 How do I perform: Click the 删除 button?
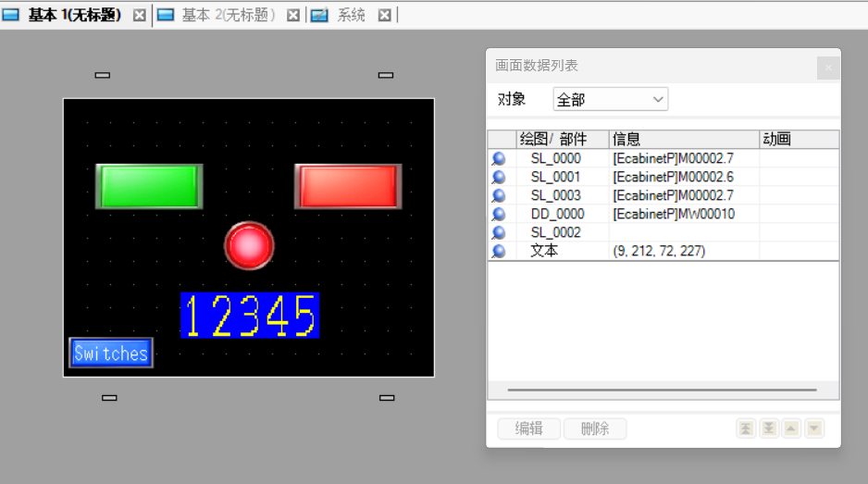pyautogui.click(x=595, y=428)
